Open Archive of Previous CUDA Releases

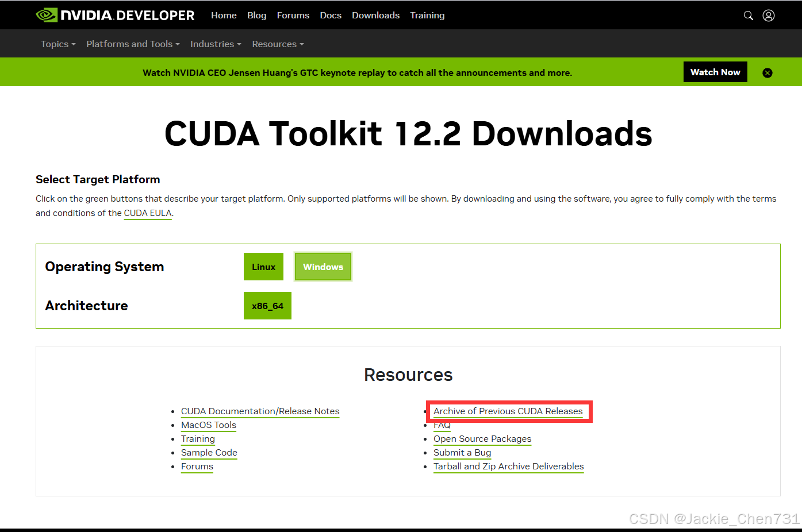coord(508,411)
